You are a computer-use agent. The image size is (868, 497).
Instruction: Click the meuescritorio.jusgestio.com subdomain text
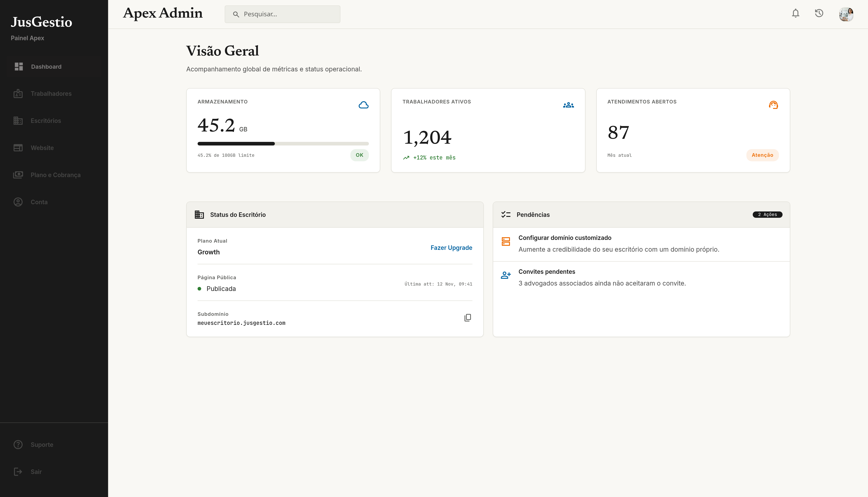241,323
